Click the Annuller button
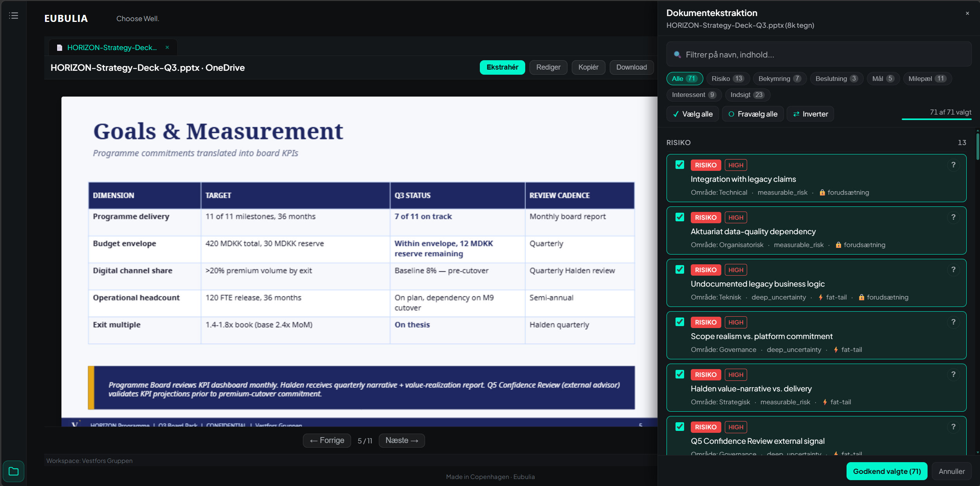 951,472
